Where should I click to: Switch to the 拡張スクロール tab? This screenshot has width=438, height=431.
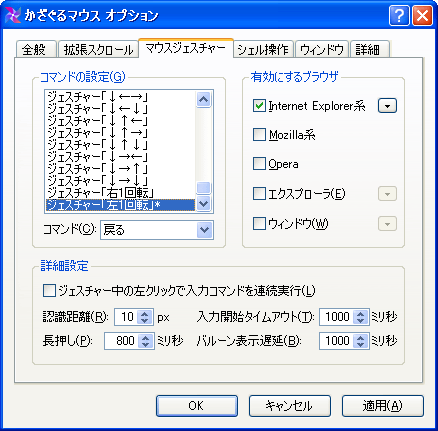[98, 49]
